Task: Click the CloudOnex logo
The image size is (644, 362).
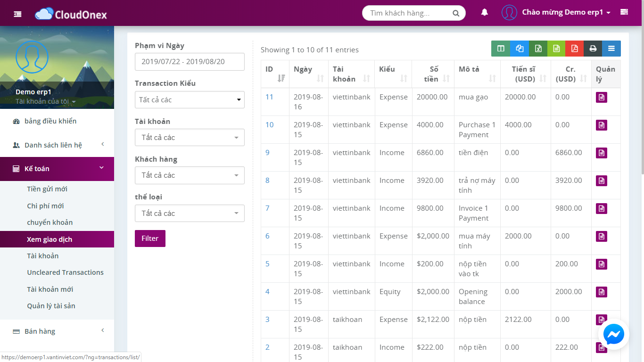Action: [x=71, y=14]
